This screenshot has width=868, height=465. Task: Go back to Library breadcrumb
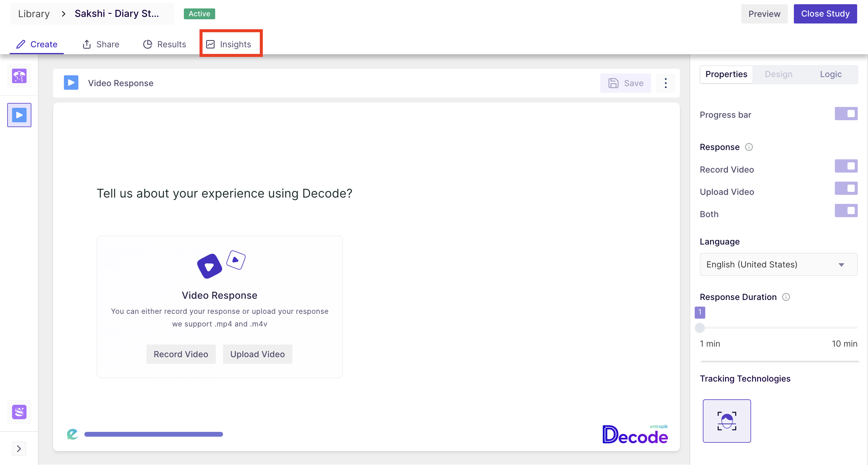tap(34, 14)
